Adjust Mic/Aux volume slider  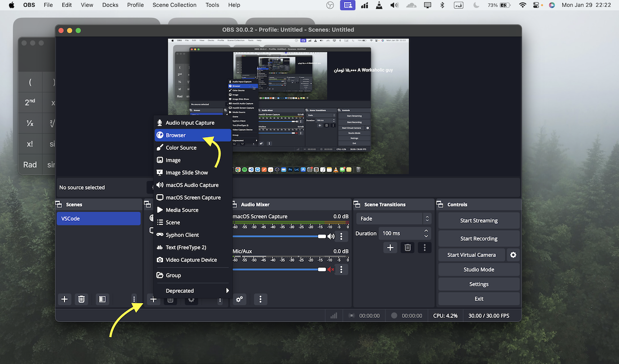pyautogui.click(x=279, y=269)
